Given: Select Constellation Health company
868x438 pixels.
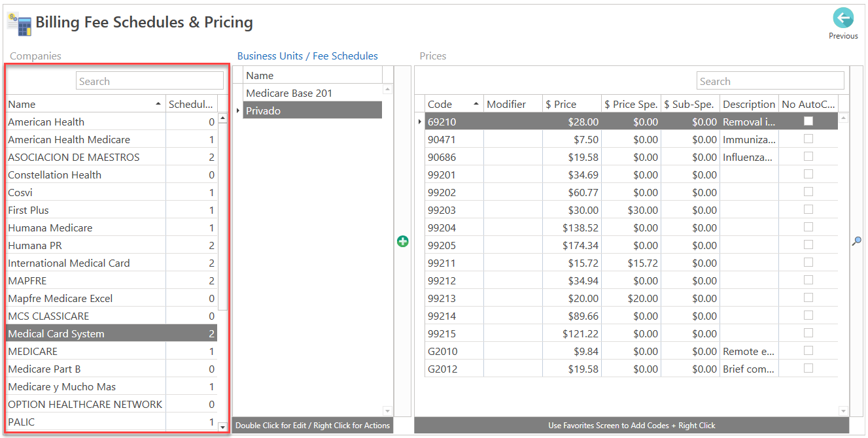Looking at the screenshot, I should click(111, 175).
